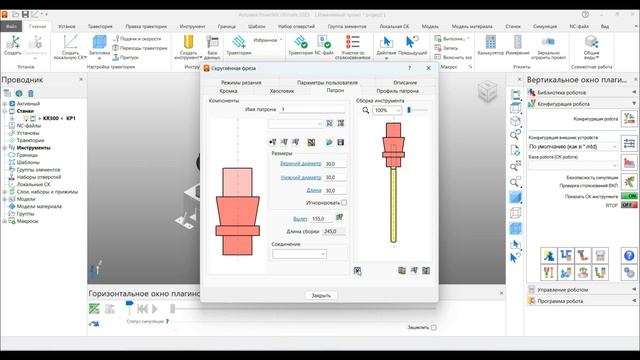The height and width of the screenshot is (360, 640).
Task: Open the Режимы резания tab
Action: click(x=241, y=82)
